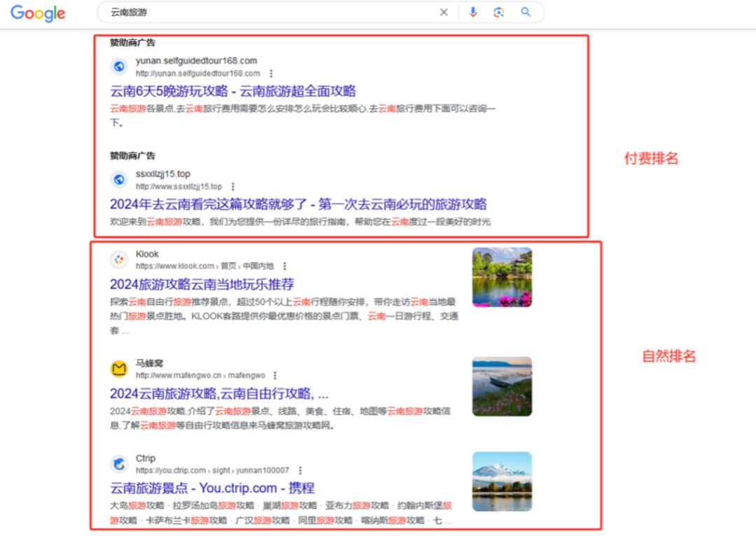Click the Klook result lake thumbnail
Screen dimensions: 756x536
click(502, 277)
